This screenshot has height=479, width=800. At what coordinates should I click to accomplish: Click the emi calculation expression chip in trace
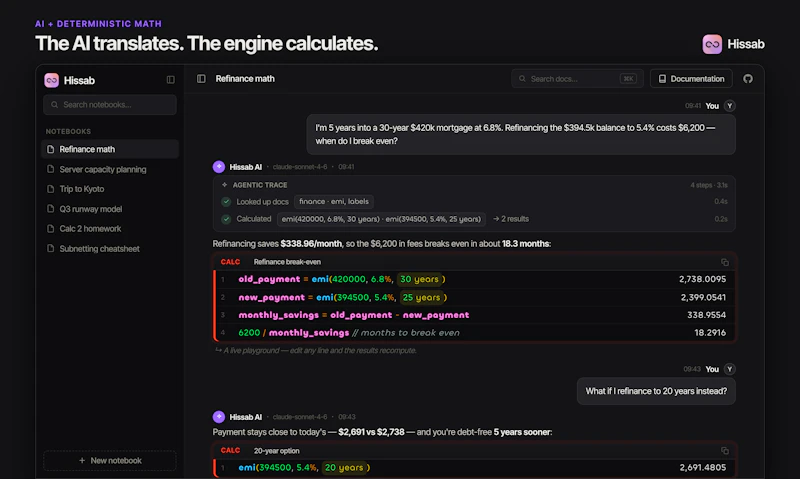tap(381, 219)
